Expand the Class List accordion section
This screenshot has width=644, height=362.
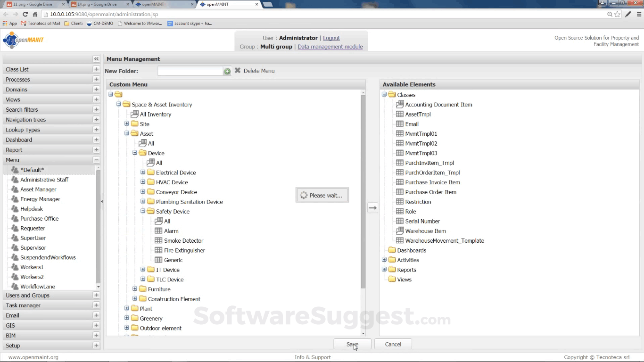pyautogui.click(x=96, y=69)
